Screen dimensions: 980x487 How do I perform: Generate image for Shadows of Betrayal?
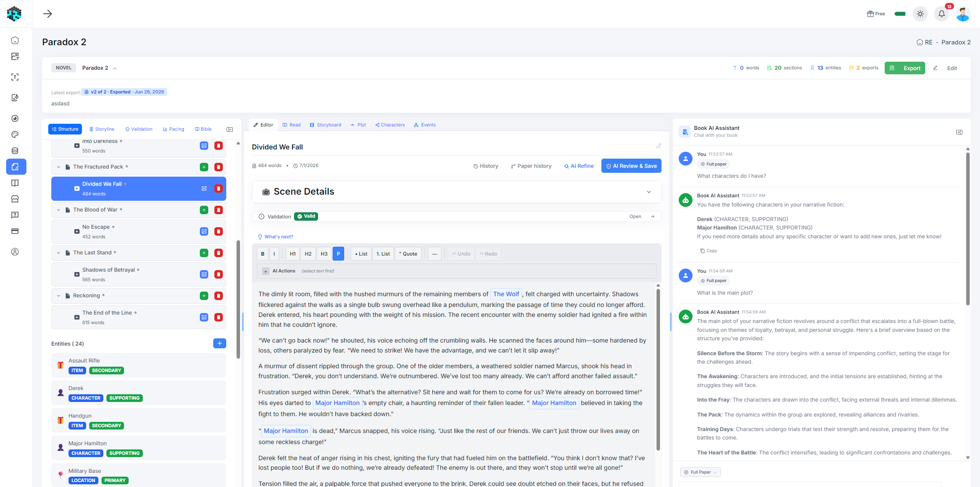tap(204, 274)
